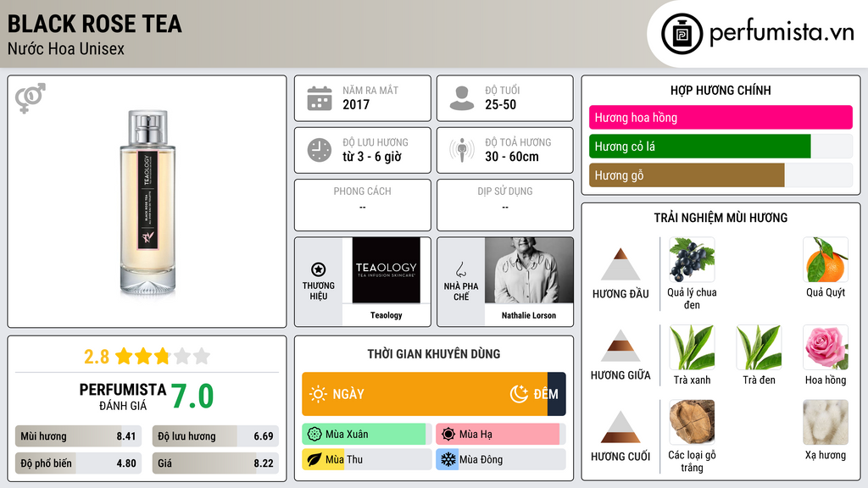Click the Trà đen black tea note image
The height and width of the screenshot is (488, 868).
coord(759,347)
